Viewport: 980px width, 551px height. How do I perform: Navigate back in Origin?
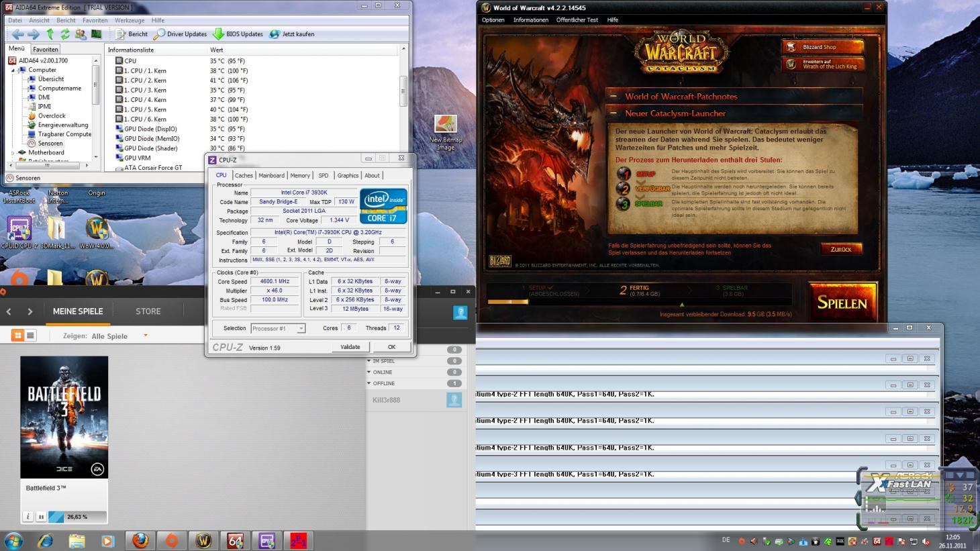[9, 311]
